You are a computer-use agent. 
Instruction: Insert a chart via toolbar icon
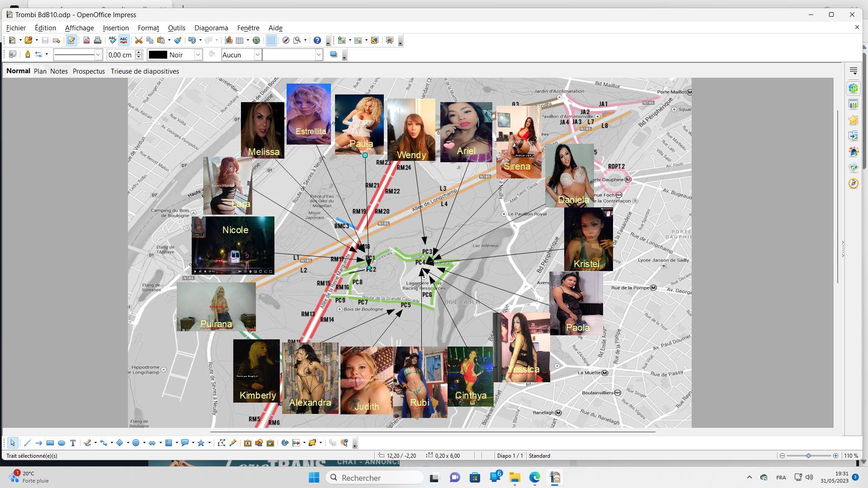coord(229,40)
